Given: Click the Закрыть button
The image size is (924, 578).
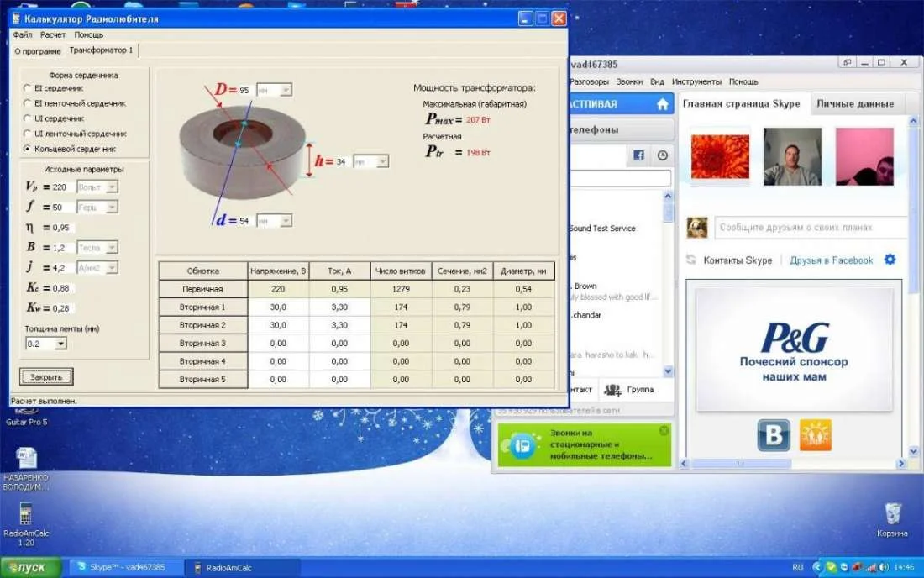Looking at the screenshot, I should point(46,377).
